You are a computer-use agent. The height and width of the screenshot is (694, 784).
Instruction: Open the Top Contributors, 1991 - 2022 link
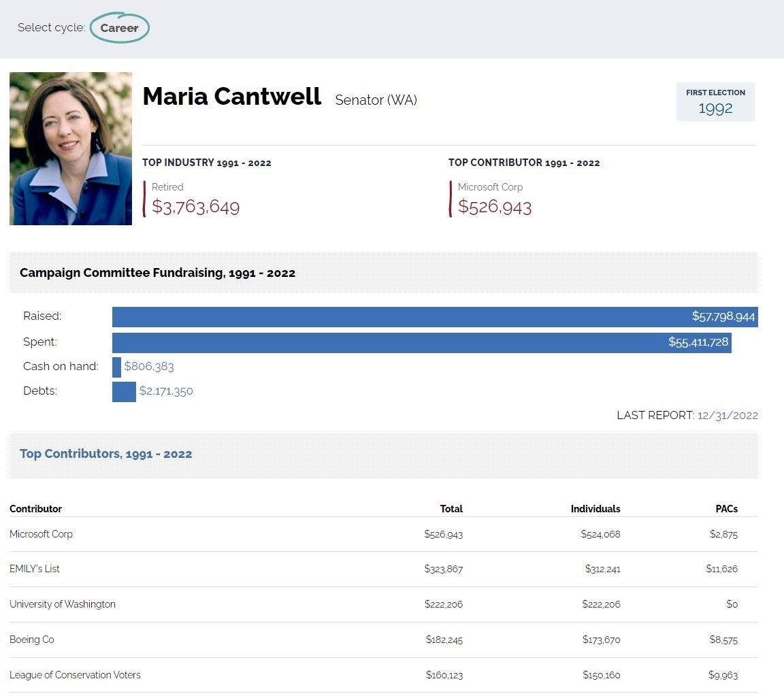tap(105, 454)
